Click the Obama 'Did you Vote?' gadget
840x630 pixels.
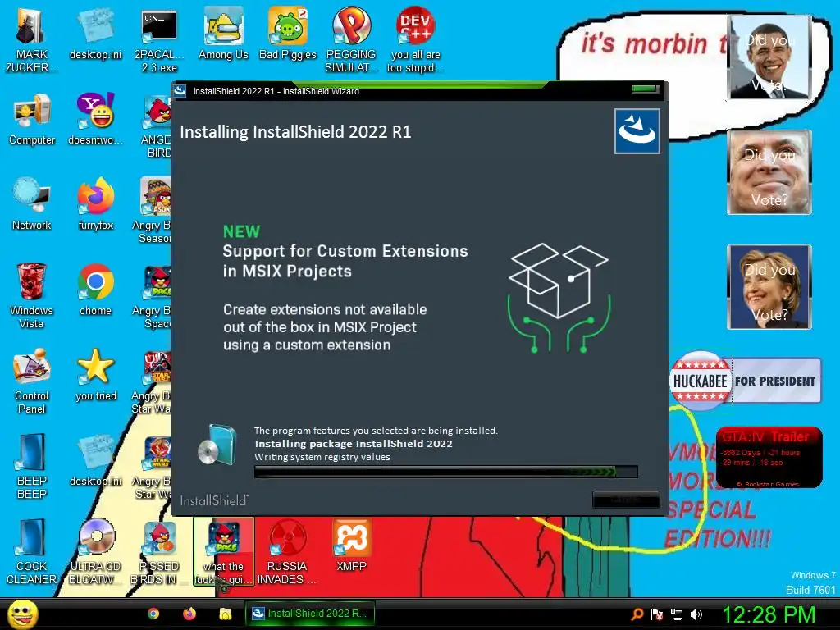coord(769,57)
